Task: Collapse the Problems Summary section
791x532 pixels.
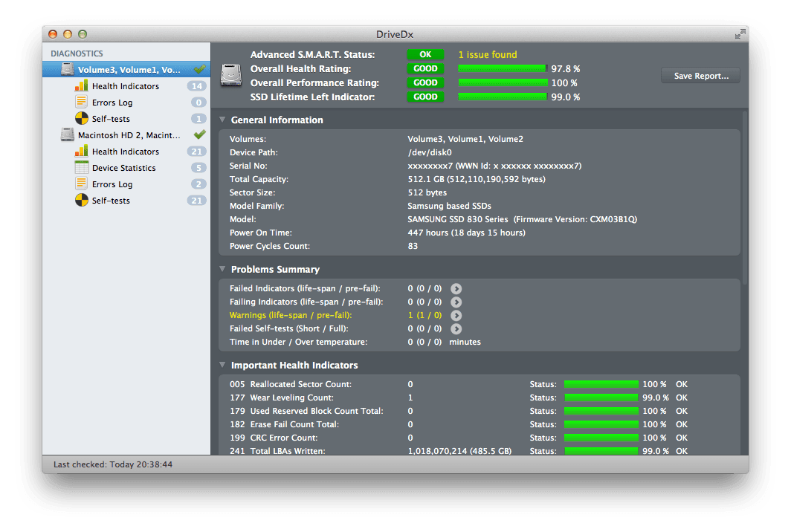Action: (222, 270)
